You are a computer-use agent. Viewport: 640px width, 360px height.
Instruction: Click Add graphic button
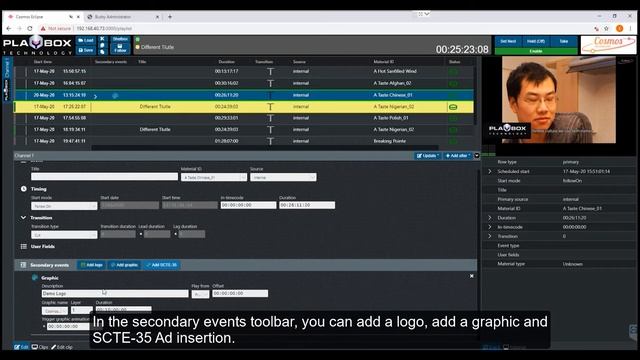click(124, 265)
